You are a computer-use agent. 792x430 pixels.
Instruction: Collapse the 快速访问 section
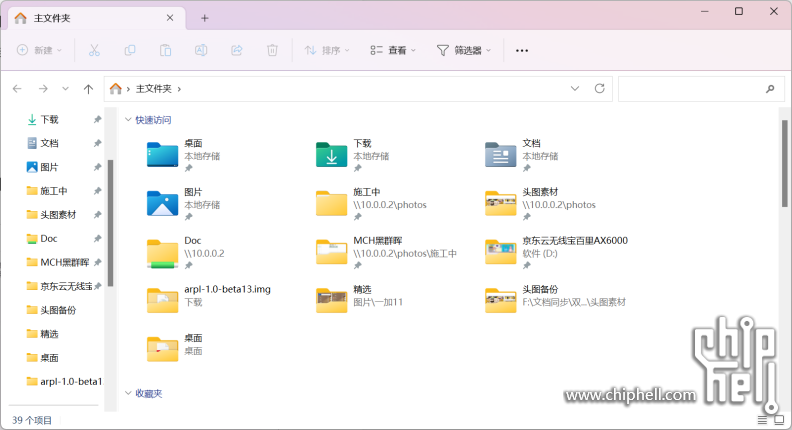coord(128,120)
